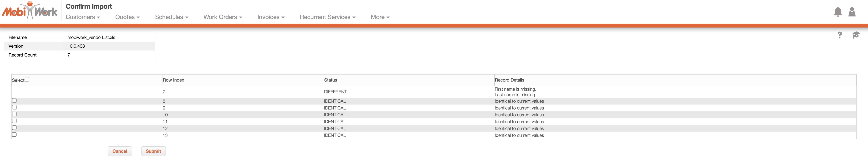Open the More dropdown menu
This screenshot has width=868, height=166.
[x=380, y=17]
